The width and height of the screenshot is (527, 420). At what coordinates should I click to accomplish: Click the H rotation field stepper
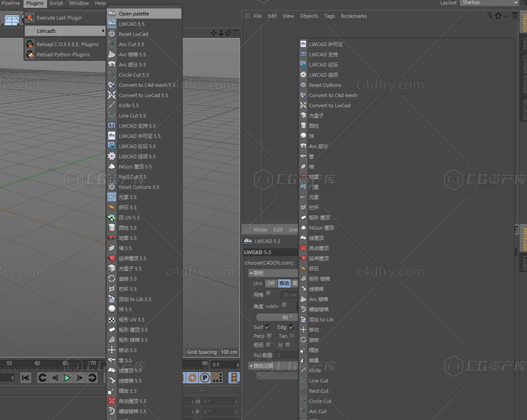(x=236, y=402)
